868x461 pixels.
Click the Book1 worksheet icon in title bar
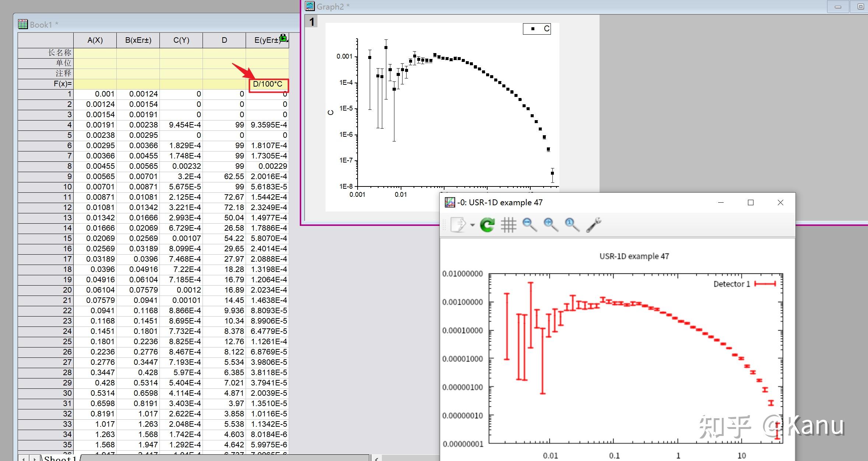pyautogui.click(x=23, y=24)
